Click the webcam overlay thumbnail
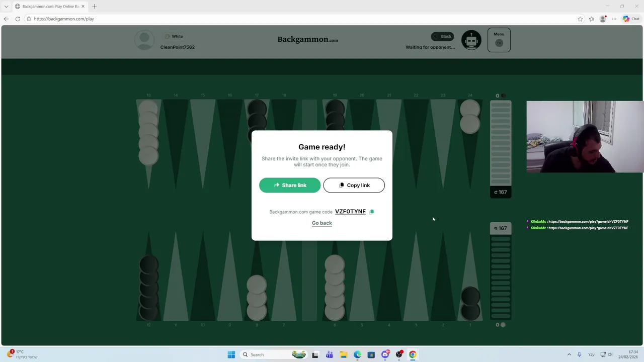The width and height of the screenshot is (644, 362). pos(585,137)
